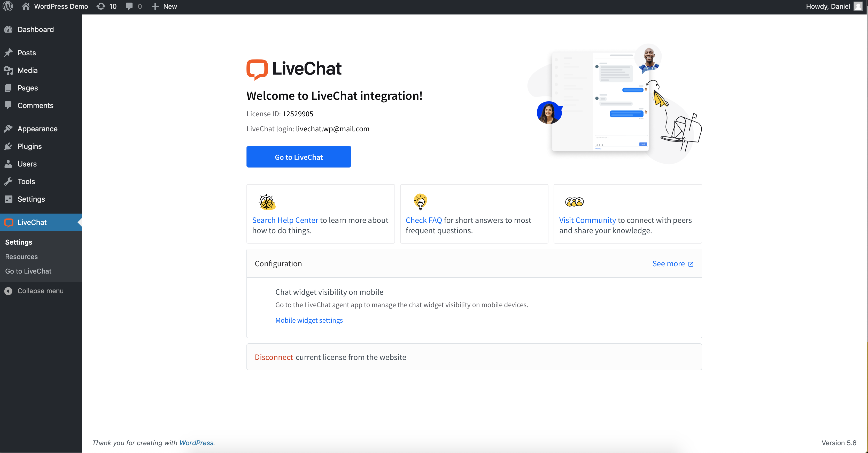868x453 pixels.
Task: Click Go to LiveChat button
Action: tap(299, 156)
